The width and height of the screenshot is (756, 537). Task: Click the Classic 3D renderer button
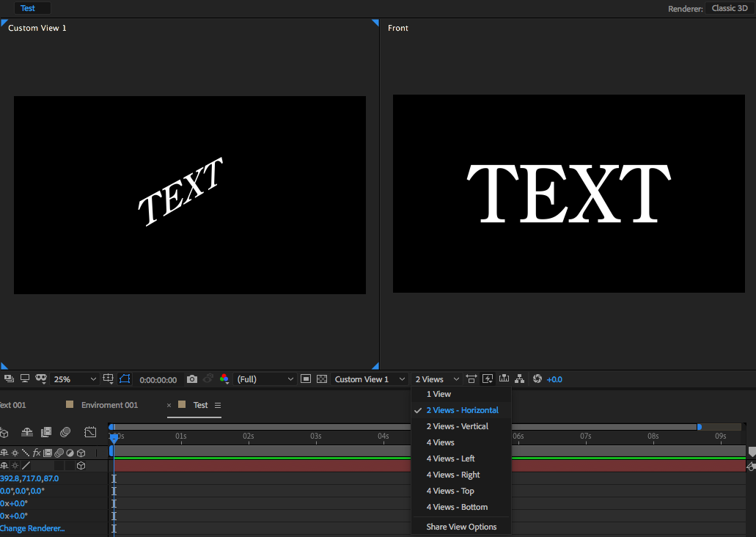[729, 9]
